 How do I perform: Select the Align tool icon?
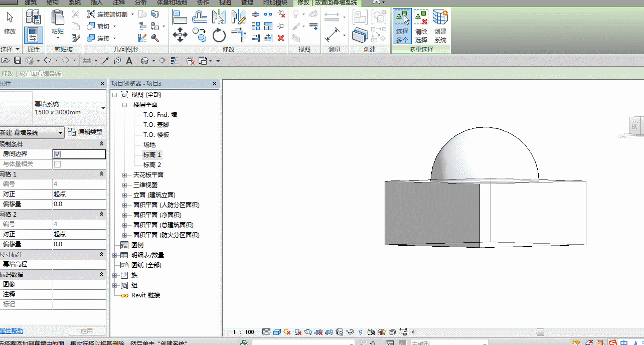pyautogui.click(x=180, y=17)
